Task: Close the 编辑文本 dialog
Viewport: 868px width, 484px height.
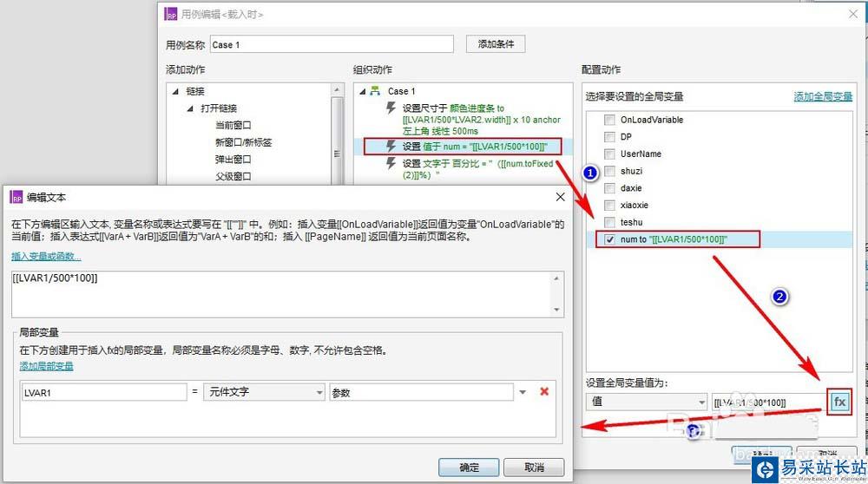Action: click(x=560, y=197)
